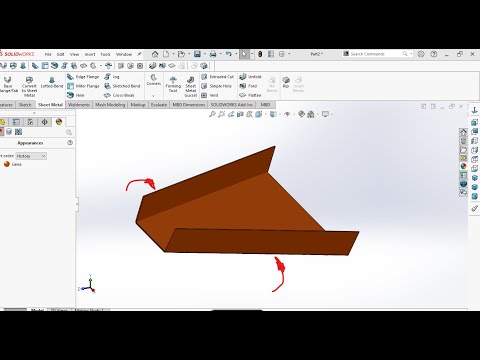
Task: Open the Edit menu
Action: point(60,54)
